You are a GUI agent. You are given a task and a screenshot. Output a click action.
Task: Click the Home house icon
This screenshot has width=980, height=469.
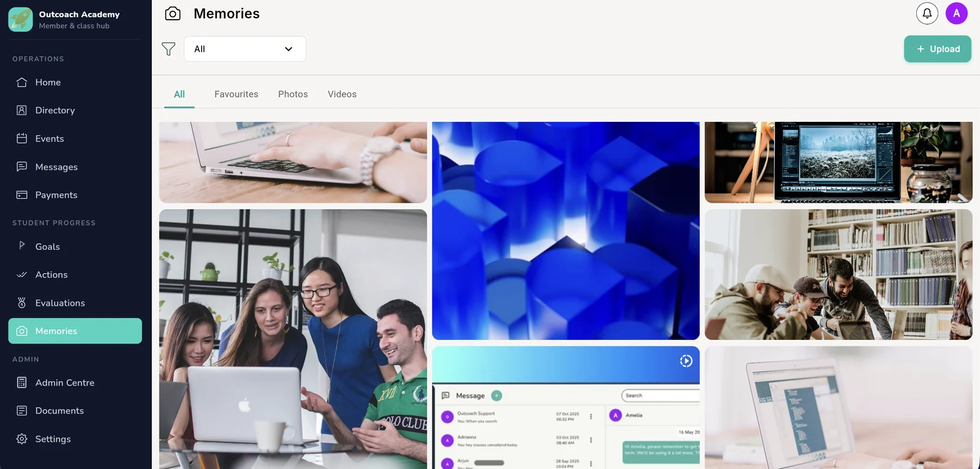point(22,82)
